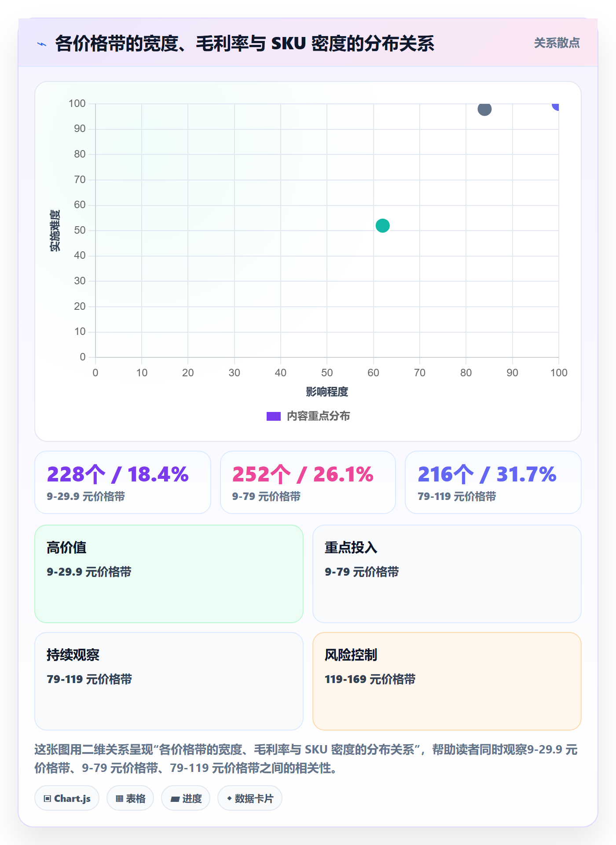Click the bar icon in the 进度 tag
616x845 pixels.
[175, 799]
